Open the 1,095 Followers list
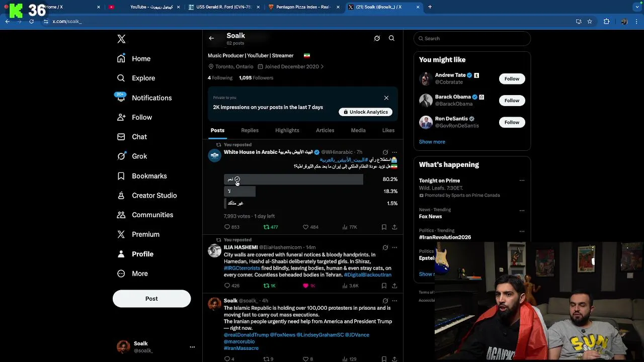 (256, 78)
